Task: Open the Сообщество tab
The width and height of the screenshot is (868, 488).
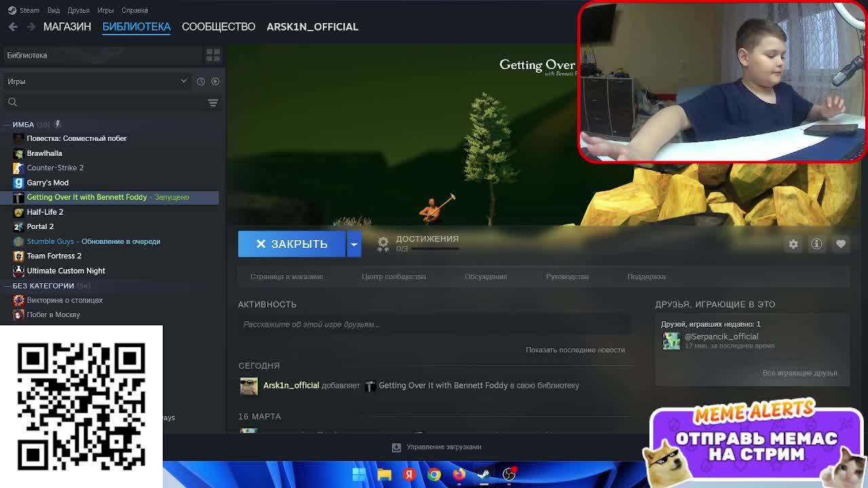Action: click(x=218, y=26)
